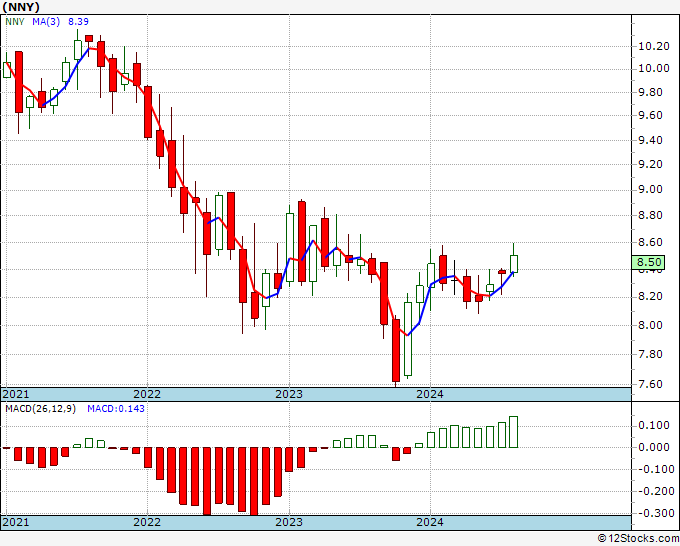The image size is (680, 546).
Task: Click the 10.00 price axis label
Action: 654,68
